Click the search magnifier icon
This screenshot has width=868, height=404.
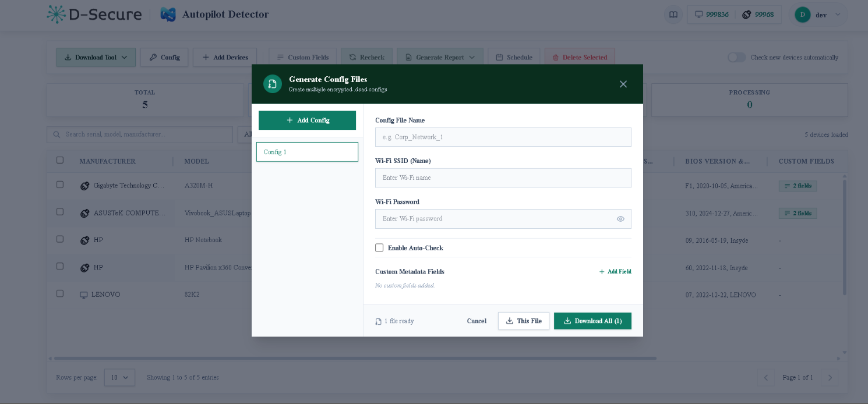pyautogui.click(x=57, y=134)
